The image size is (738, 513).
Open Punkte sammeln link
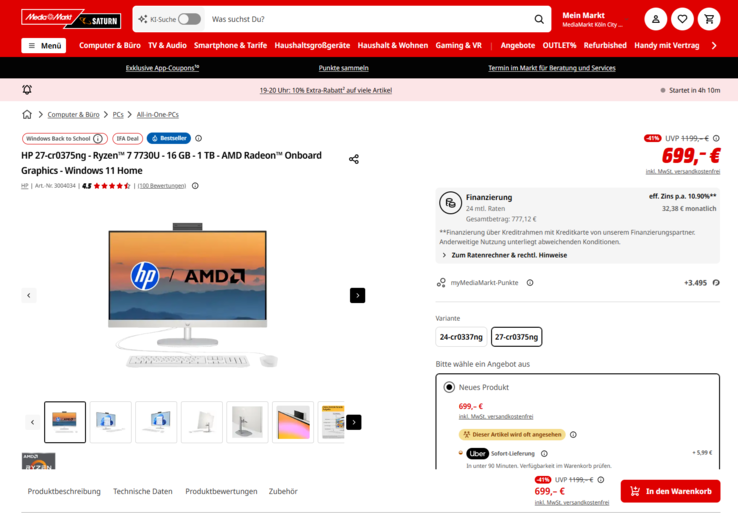click(x=344, y=68)
